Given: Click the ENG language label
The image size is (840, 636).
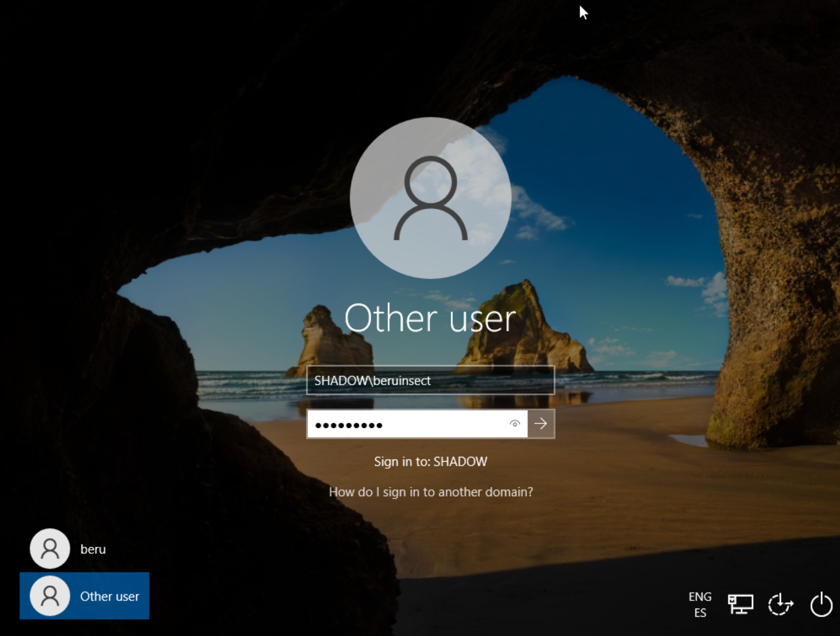Looking at the screenshot, I should click(700, 597).
